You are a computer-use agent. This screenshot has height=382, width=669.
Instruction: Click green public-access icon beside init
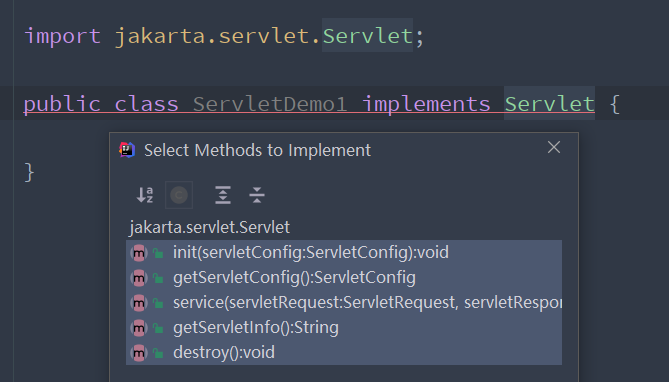[158, 254]
